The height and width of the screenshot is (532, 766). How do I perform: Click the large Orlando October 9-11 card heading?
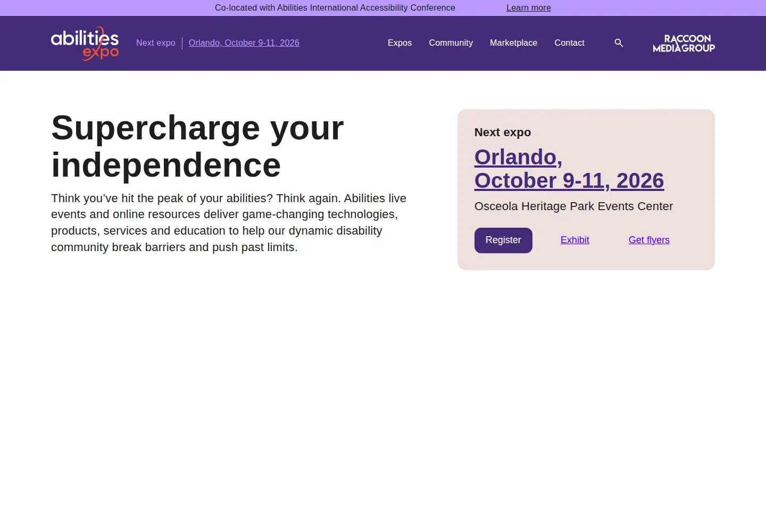pyautogui.click(x=569, y=169)
